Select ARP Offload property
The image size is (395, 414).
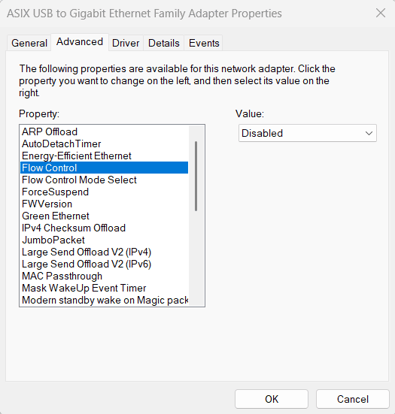coord(104,132)
